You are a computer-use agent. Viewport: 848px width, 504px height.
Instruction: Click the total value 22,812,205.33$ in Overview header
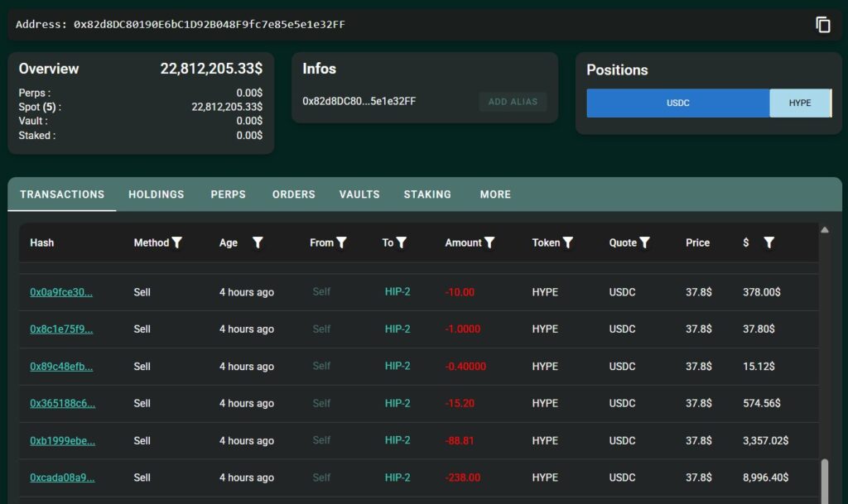coord(211,69)
